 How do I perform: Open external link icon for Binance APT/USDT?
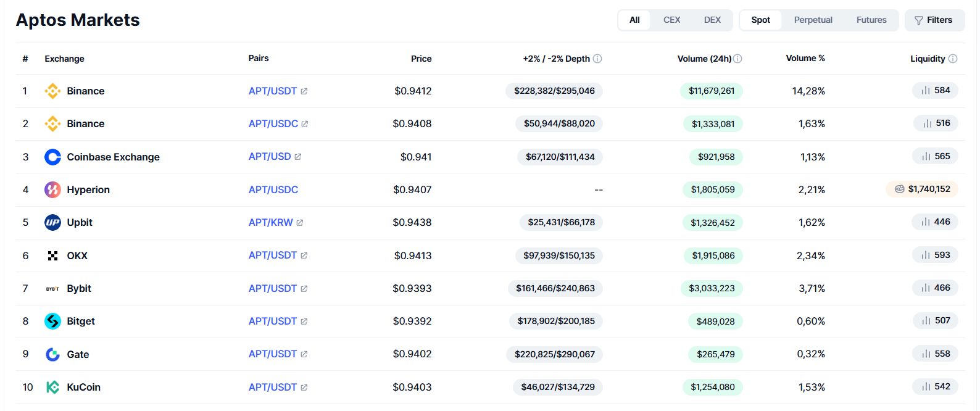(304, 91)
